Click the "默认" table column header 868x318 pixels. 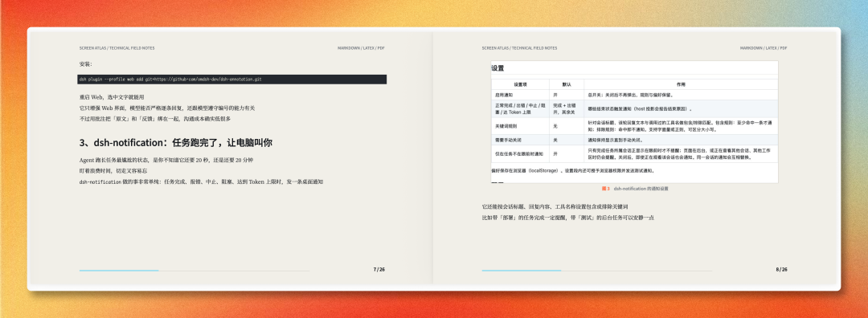tap(567, 84)
